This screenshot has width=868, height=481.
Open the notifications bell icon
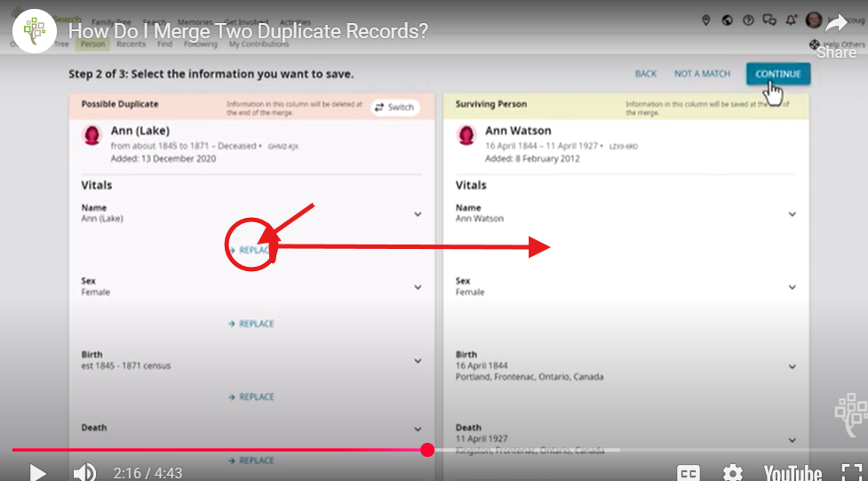[x=791, y=20]
